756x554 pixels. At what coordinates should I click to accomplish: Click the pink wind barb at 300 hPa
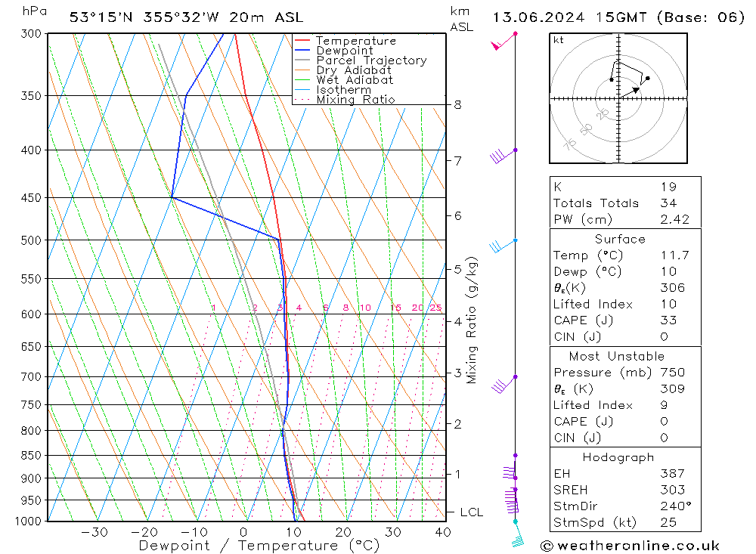click(x=503, y=42)
